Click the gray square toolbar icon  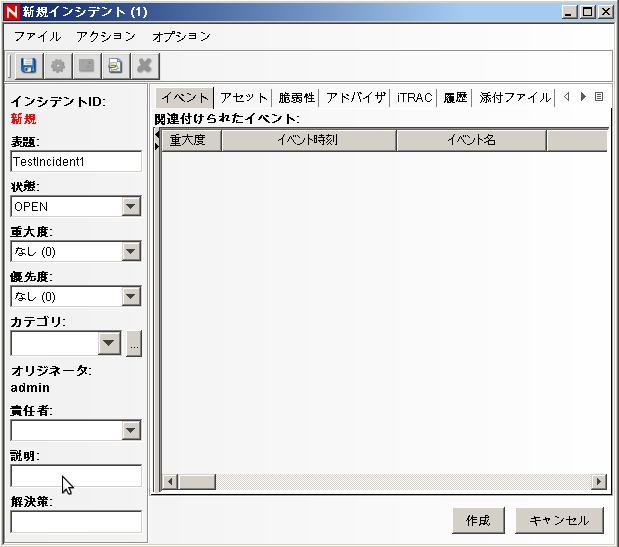pyautogui.click(x=86, y=66)
